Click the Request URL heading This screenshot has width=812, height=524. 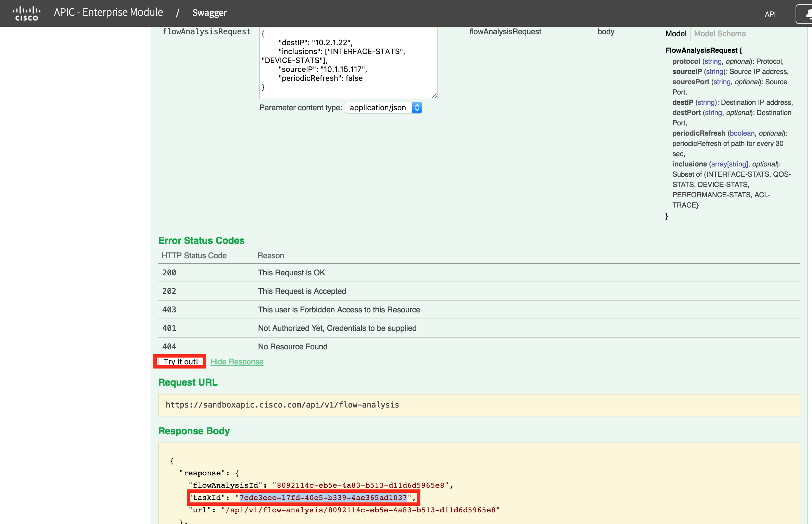pyautogui.click(x=188, y=382)
